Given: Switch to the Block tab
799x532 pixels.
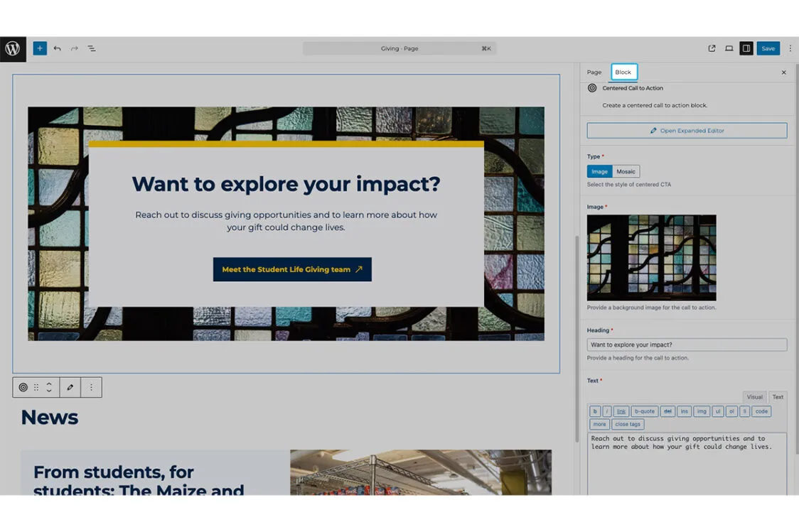Looking at the screenshot, I should pyautogui.click(x=623, y=72).
